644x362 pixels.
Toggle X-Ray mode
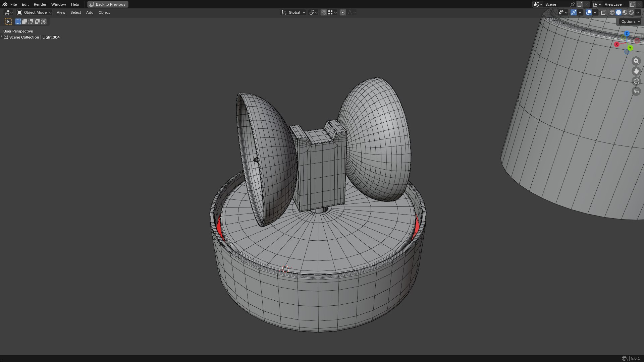[x=604, y=12]
